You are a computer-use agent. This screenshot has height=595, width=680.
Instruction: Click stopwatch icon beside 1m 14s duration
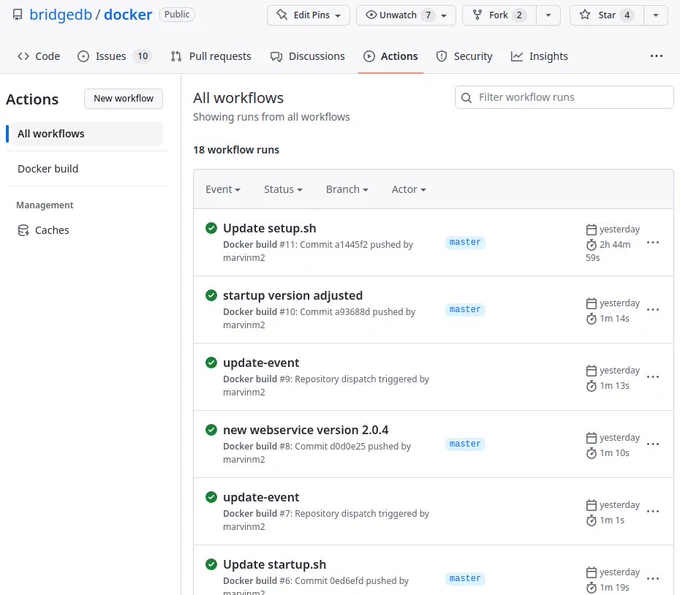point(591,319)
